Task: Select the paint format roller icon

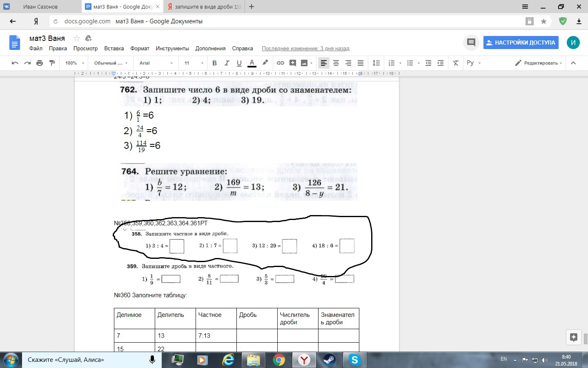Action: [x=52, y=63]
